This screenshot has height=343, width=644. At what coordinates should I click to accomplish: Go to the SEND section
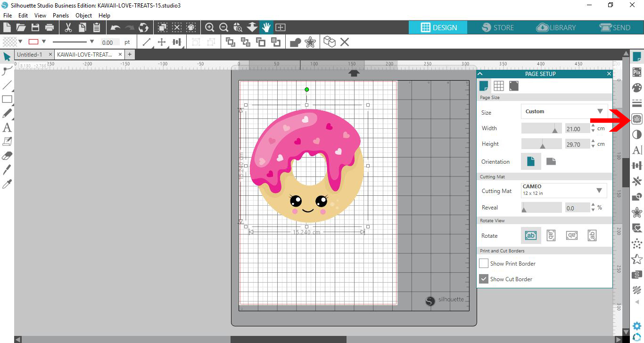click(x=615, y=27)
